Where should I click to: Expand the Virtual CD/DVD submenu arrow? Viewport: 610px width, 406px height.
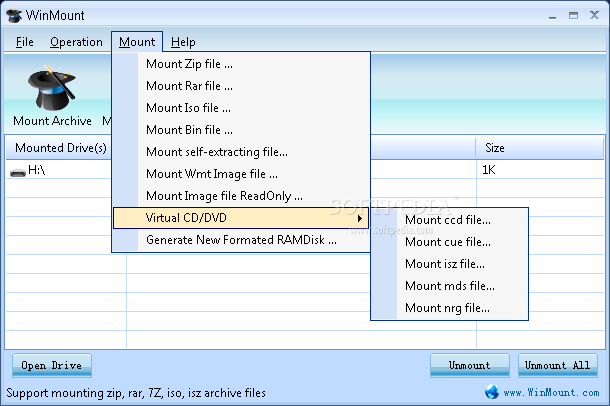pos(359,218)
